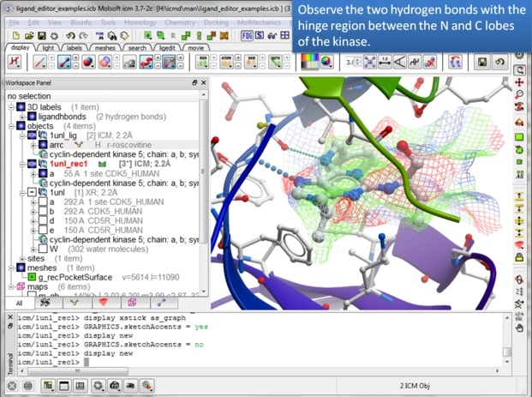The image size is (532, 397).
Task: Check the box next to chain b
Action: click(43, 210)
